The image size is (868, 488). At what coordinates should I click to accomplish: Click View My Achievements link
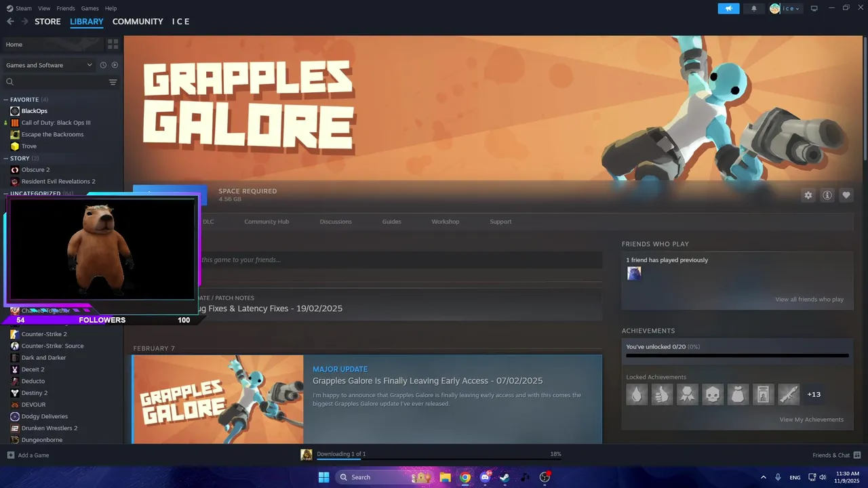[x=812, y=420]
